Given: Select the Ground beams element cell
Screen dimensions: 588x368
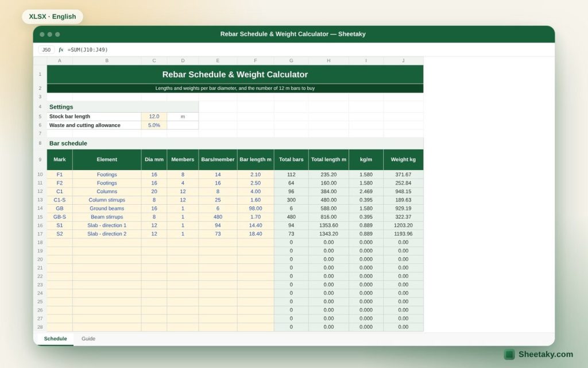Looking at the screenshot, I should tap(107, 208).
